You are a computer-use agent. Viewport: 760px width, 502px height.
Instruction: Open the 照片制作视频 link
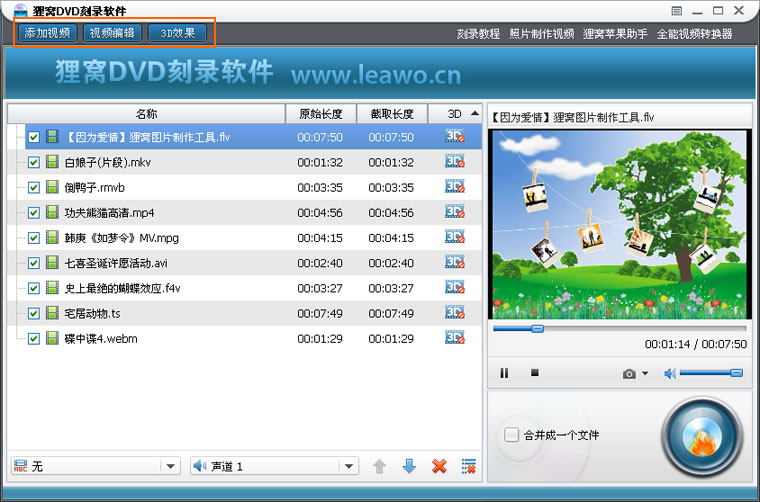coord(541,34)
